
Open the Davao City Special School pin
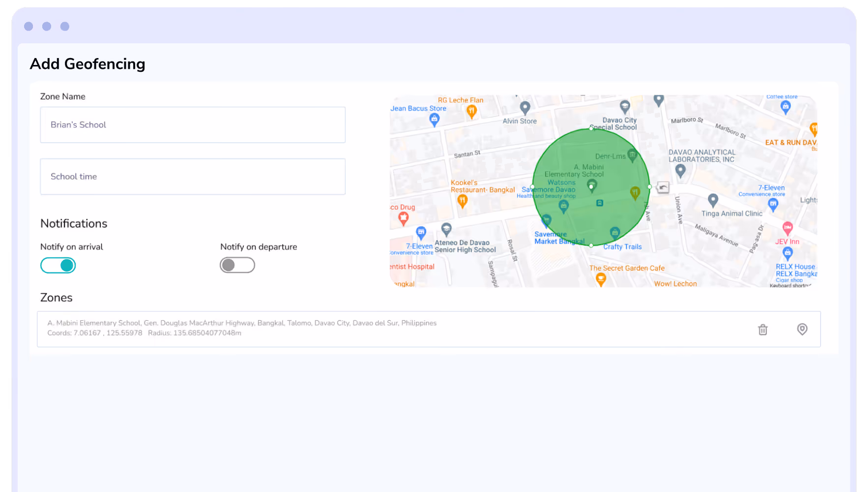(x=625, y=107)
